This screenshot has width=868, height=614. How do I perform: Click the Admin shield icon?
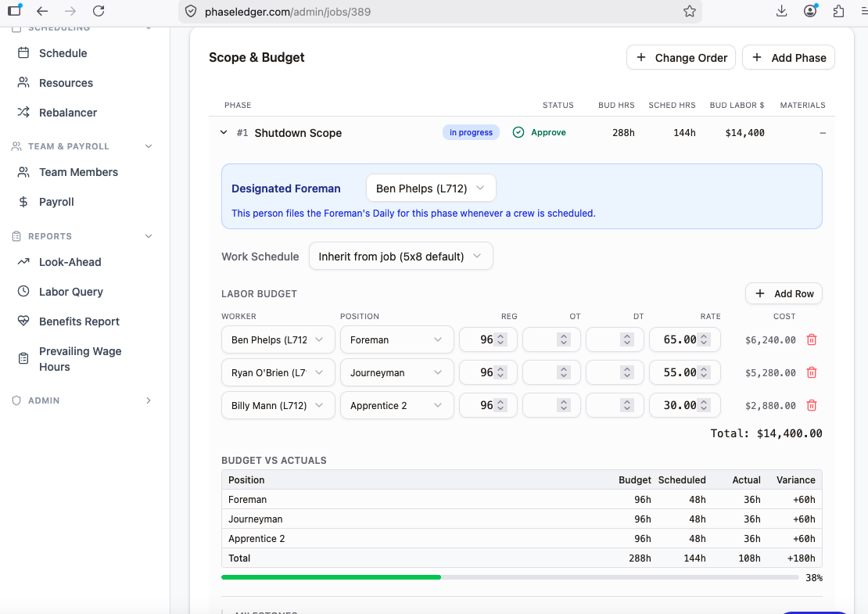(16, 400)
